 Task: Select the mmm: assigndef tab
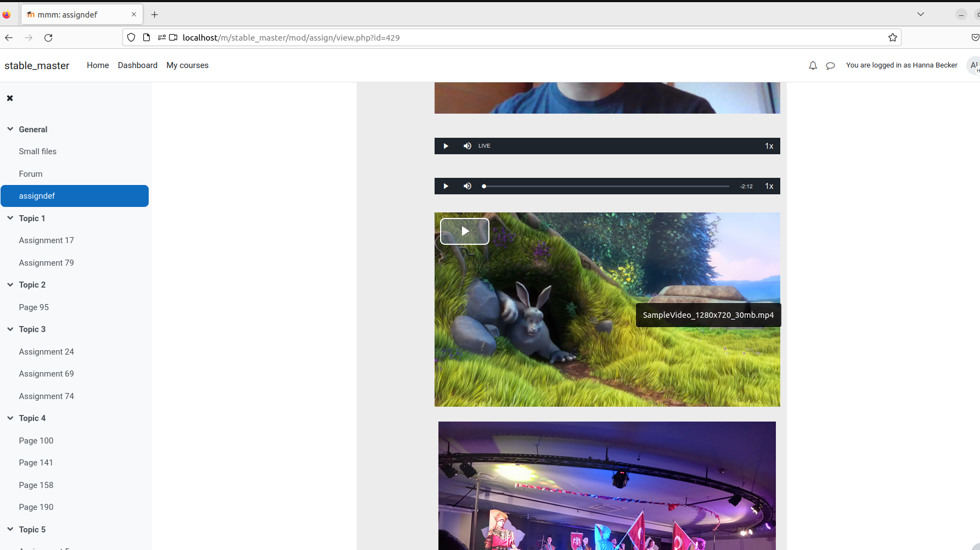click(x=82, y=14)
